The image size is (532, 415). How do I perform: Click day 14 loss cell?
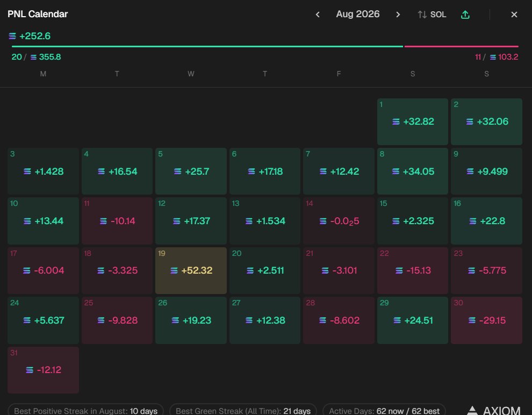click(x=339, y=221)
